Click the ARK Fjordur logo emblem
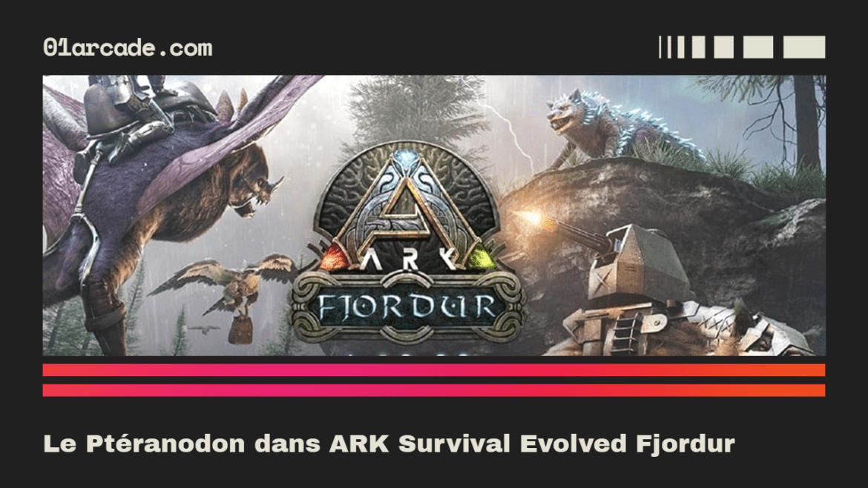The image size is (868, 488). click(x=407, y=243)
